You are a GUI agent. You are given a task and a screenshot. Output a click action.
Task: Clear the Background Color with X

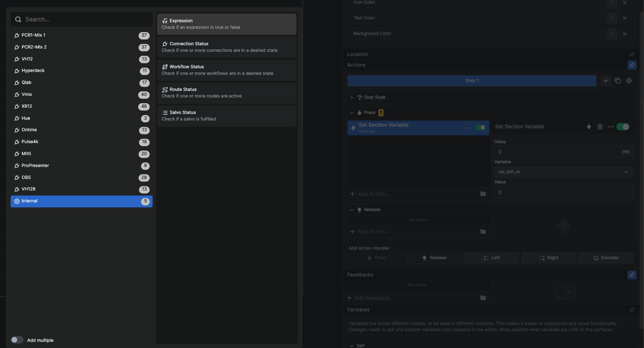(625, 34)
